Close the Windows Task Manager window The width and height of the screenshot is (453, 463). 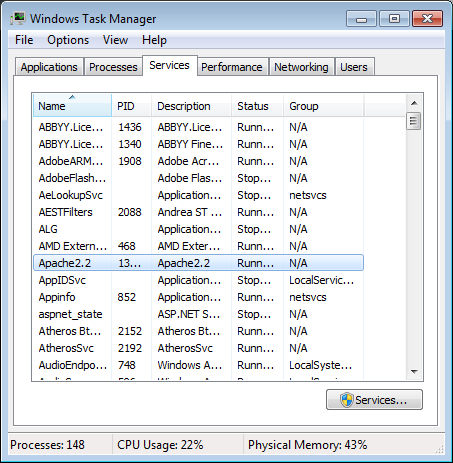click(428, 18)
